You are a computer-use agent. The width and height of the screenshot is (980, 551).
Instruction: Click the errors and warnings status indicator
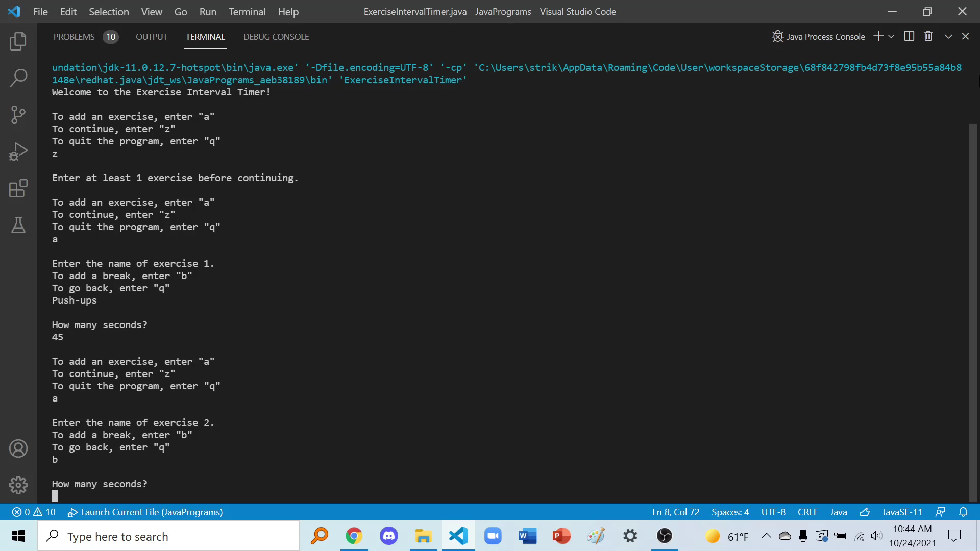(x=34, y=512)
